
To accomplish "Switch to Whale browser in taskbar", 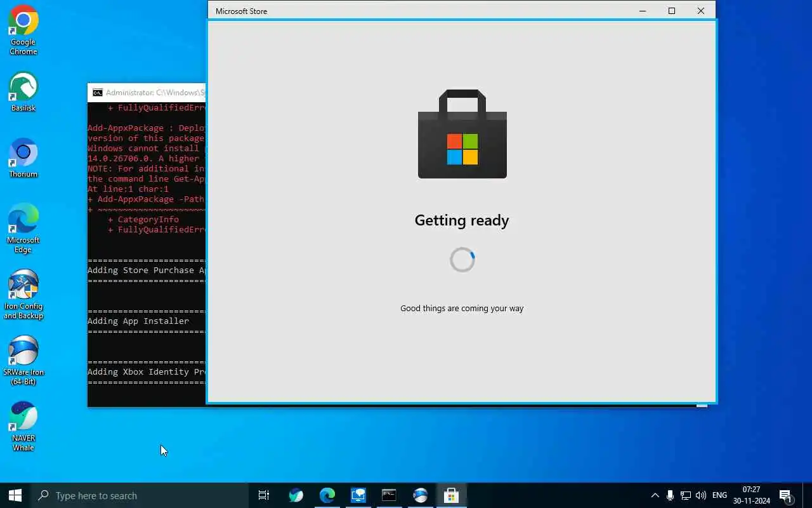I will (x=296, y=495).
